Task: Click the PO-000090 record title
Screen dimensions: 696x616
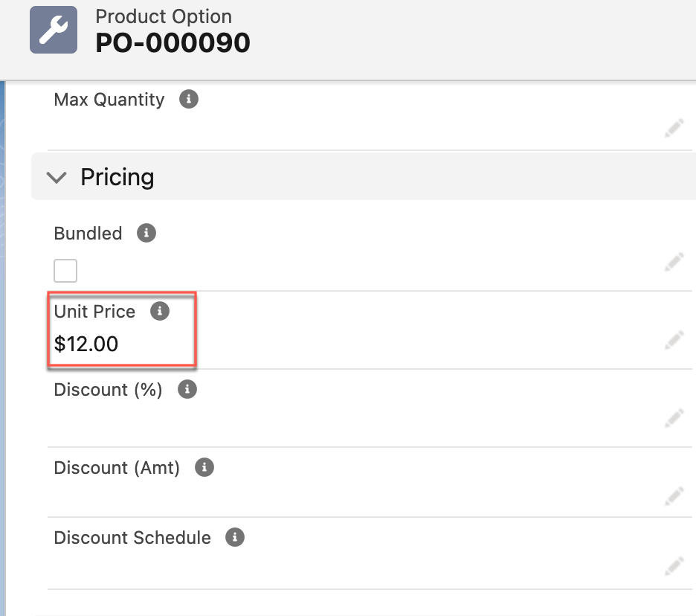Action: [x=173, y=43]
